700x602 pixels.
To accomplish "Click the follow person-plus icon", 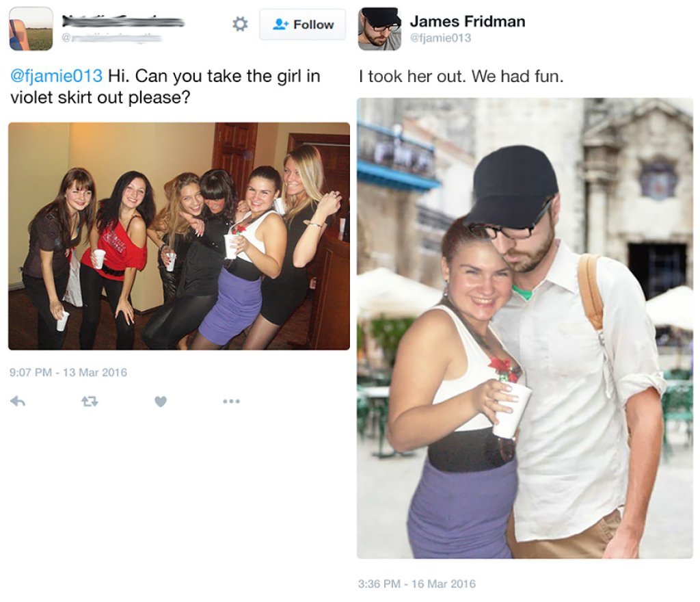I will 280,24.
